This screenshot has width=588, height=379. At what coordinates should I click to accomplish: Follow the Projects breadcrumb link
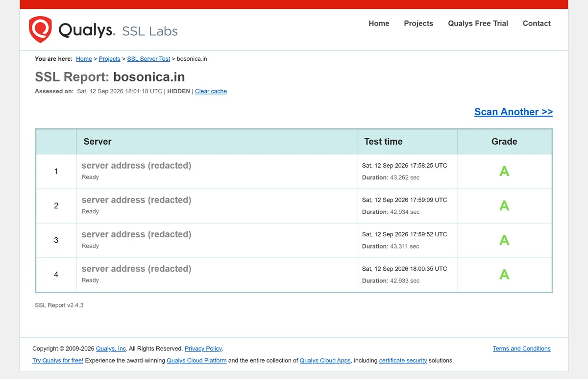(x=109, y=59)
